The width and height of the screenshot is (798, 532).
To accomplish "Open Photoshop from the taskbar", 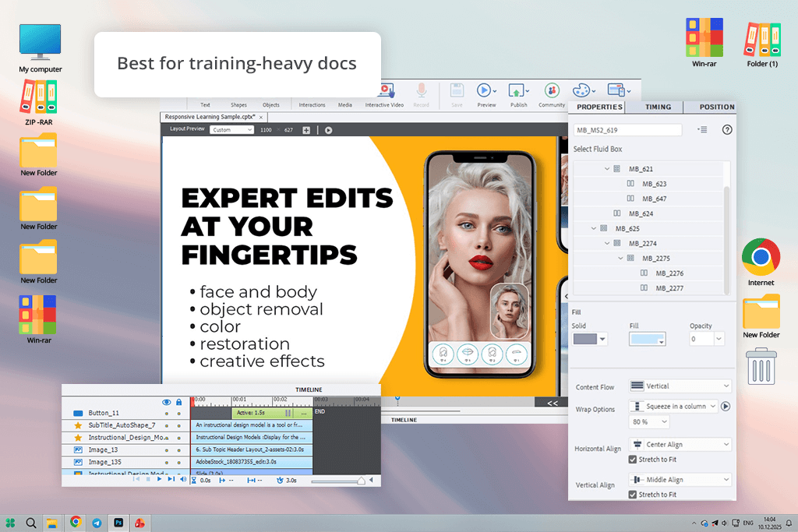I will click(118, 523).
